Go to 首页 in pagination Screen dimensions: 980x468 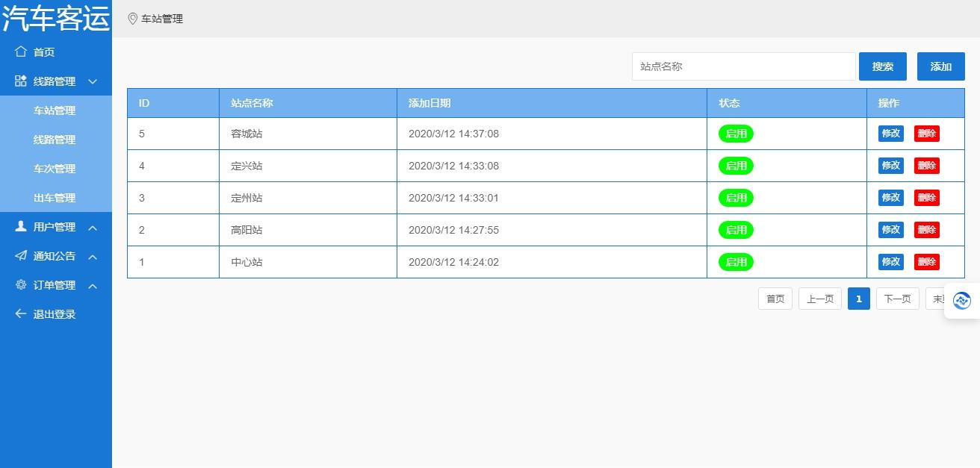775,299
